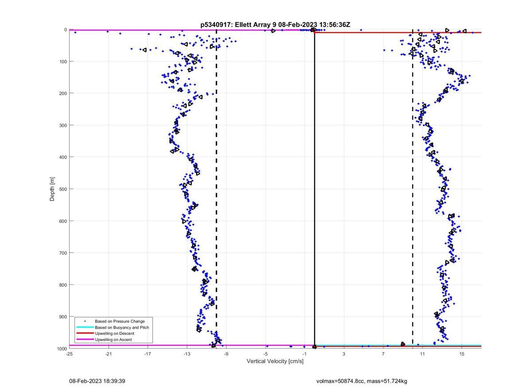Click the 'Vertical Velocity [cm/s]' axis label
Image resolution: width=532 pixels, height=392 pixels.
pyautogui.click(x=275, y=361)
